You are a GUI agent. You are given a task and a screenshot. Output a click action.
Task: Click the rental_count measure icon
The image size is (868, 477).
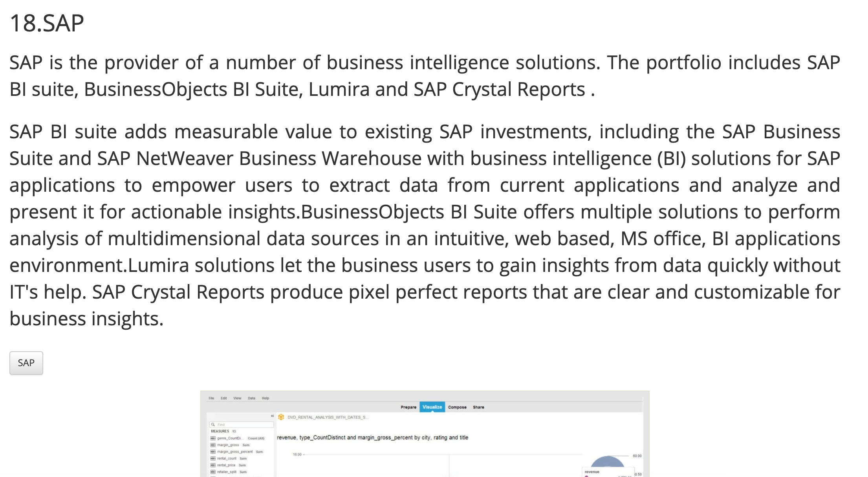pyautogui.click(x=213, y=459)
